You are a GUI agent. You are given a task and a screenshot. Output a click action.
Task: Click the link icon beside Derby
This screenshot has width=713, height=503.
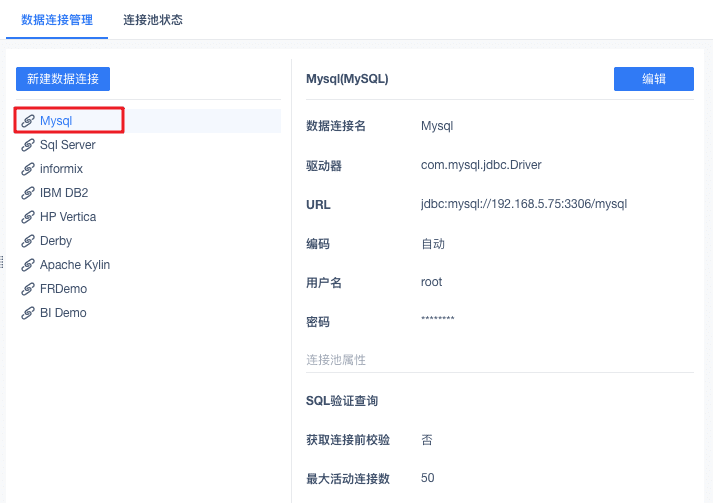28,241
